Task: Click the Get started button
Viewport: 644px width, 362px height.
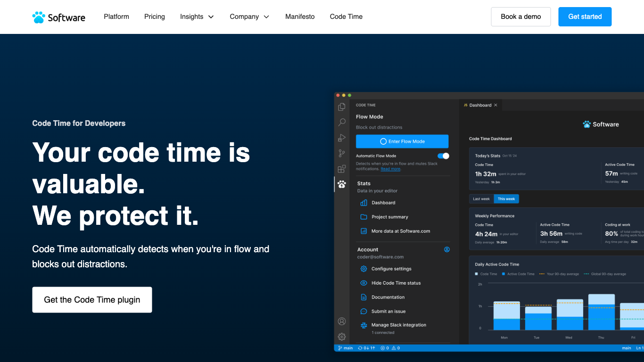Action: 585,17
